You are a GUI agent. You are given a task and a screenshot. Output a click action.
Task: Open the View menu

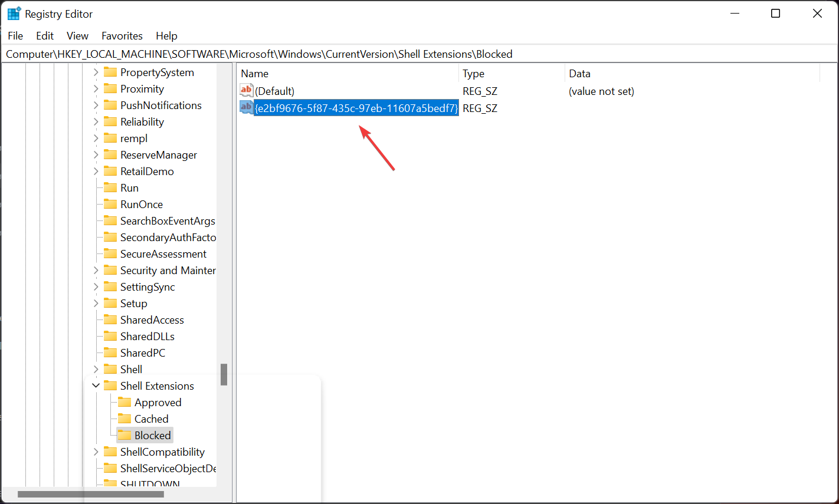[x=77, y=35]
